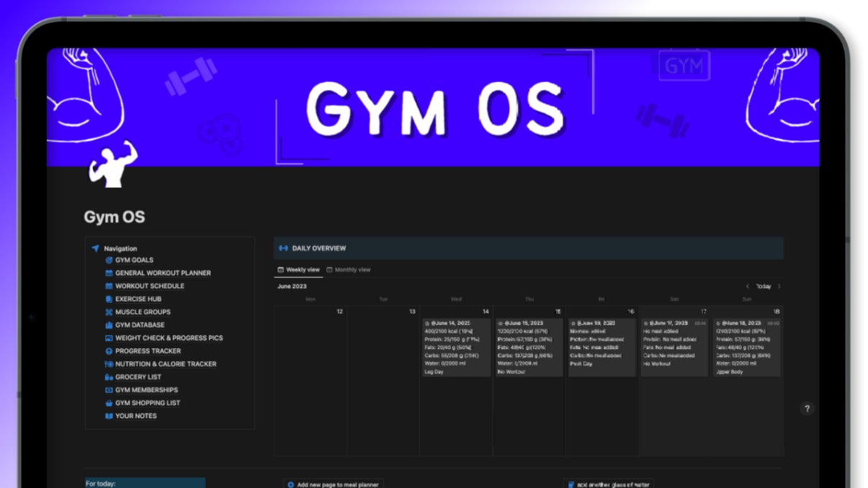This screenshot has width=868, height=488.
Task: Open WEIGHT CHECK & PROGRESS PICS page
Action: click(169, 338)
